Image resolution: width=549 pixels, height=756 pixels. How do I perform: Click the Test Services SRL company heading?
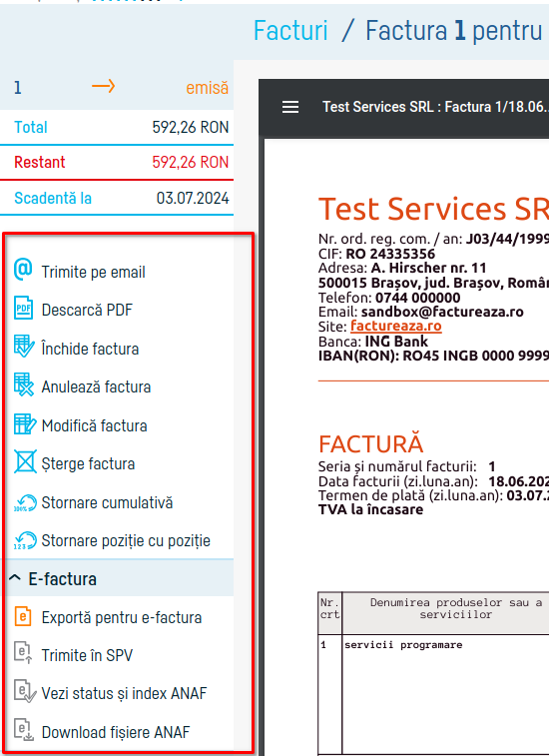point(433,209)
